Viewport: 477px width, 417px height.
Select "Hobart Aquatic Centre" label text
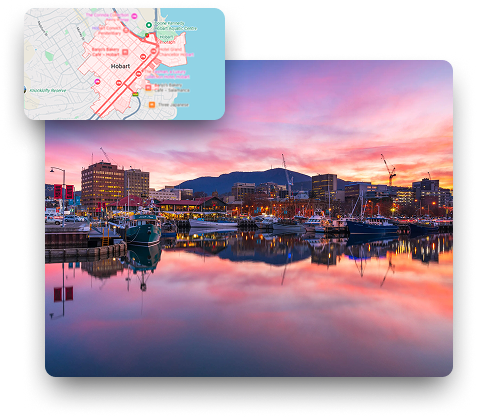pyautogui.click(x=177, y=29)
